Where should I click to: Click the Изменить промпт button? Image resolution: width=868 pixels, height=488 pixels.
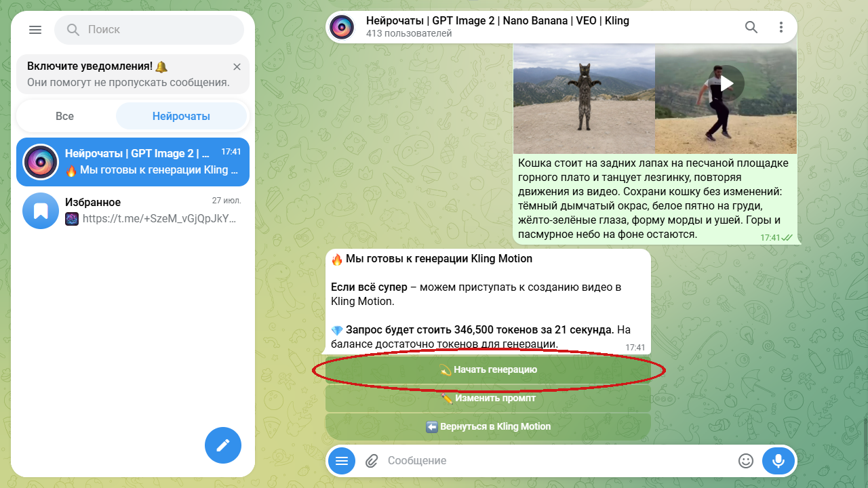click(488, 399)
